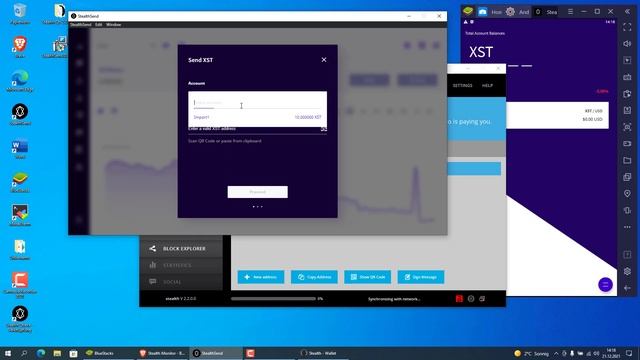
Task: Open BlueStacks settings gear in sidebar
Action: [x=627, y=271]
